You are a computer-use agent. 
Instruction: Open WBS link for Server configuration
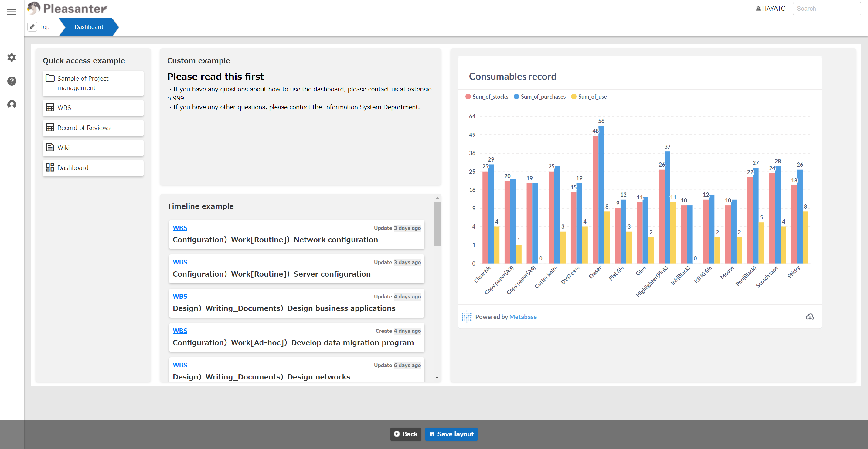(180, 262)
